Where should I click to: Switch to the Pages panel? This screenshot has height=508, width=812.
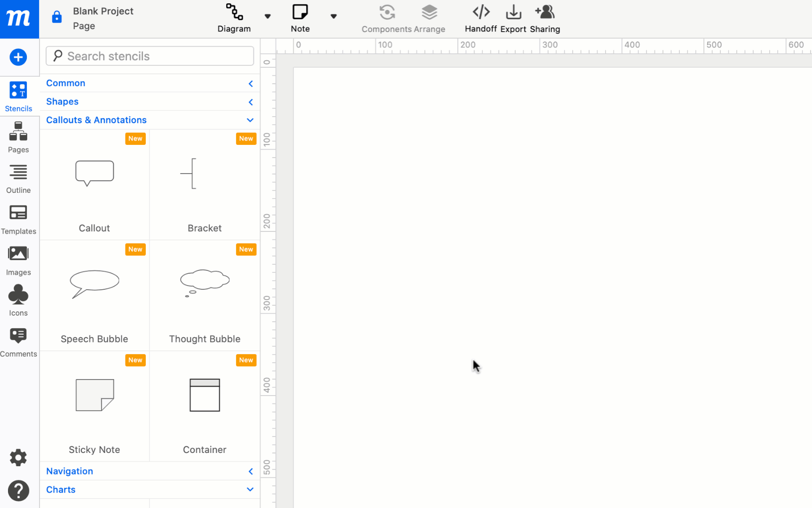click(18, 137)
